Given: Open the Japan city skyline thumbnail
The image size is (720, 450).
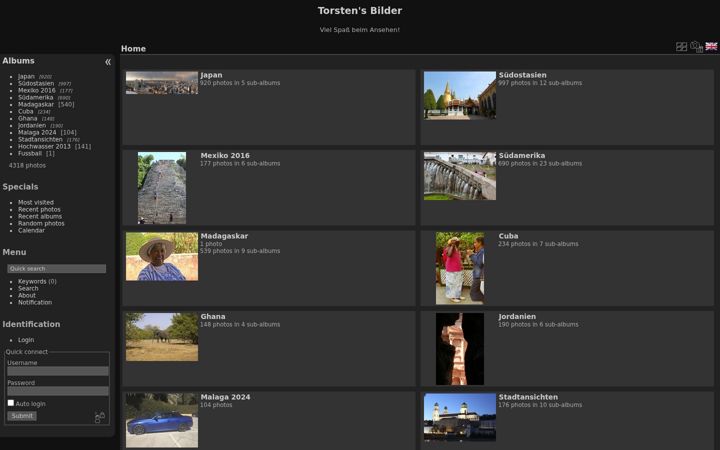Looking at the screenshot, I should tap(162, 83).
